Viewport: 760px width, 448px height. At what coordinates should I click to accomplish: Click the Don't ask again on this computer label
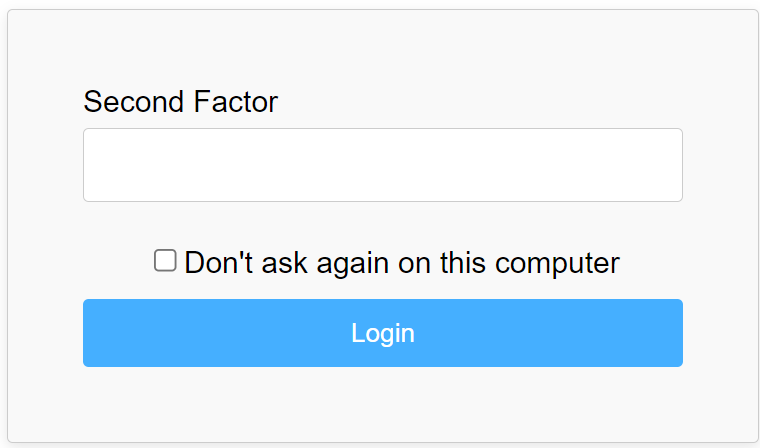click(402, 263)
